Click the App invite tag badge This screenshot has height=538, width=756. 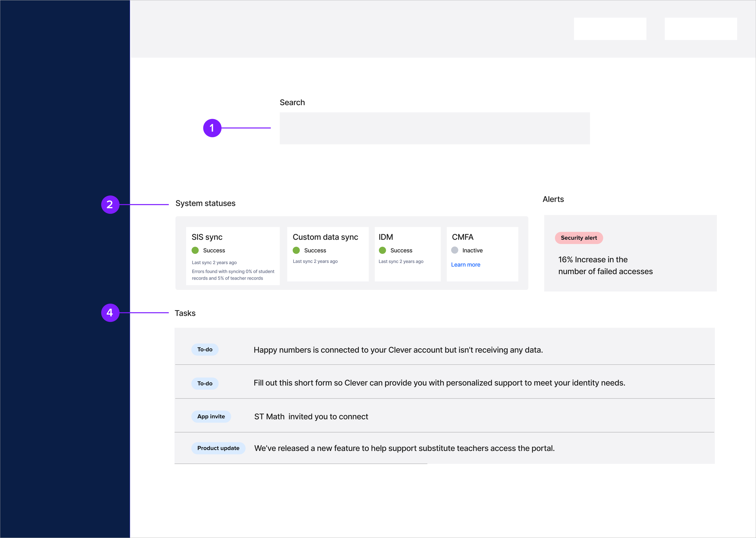click(211, 416)
